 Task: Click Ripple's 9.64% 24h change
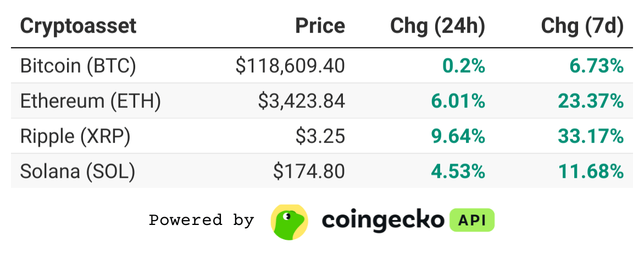tap(458, 136)
